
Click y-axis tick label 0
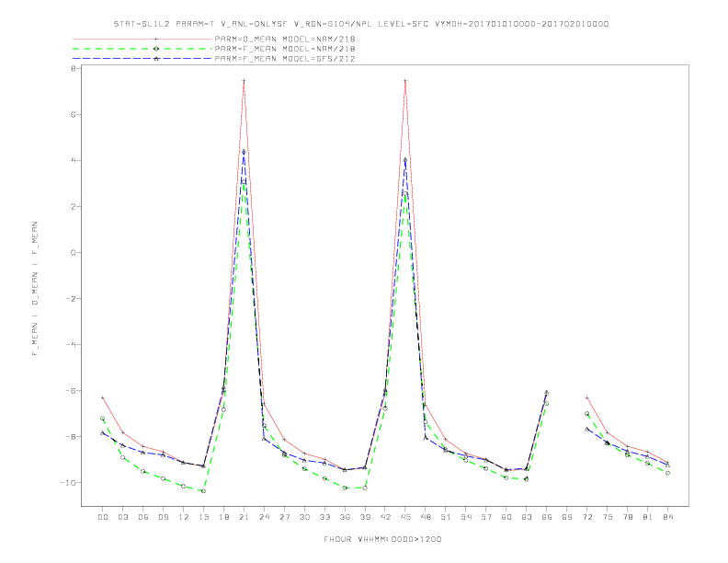point(73,252)
